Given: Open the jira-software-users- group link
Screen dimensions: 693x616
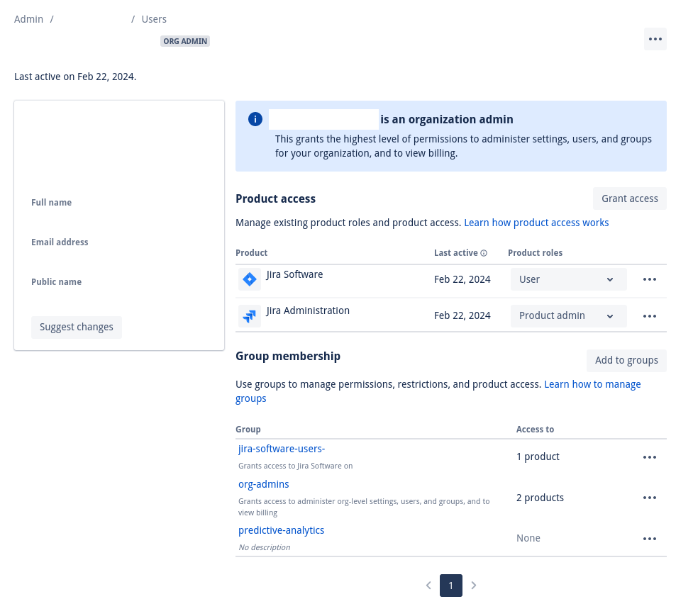Looking at the screenshot, I should coord(282,449).
